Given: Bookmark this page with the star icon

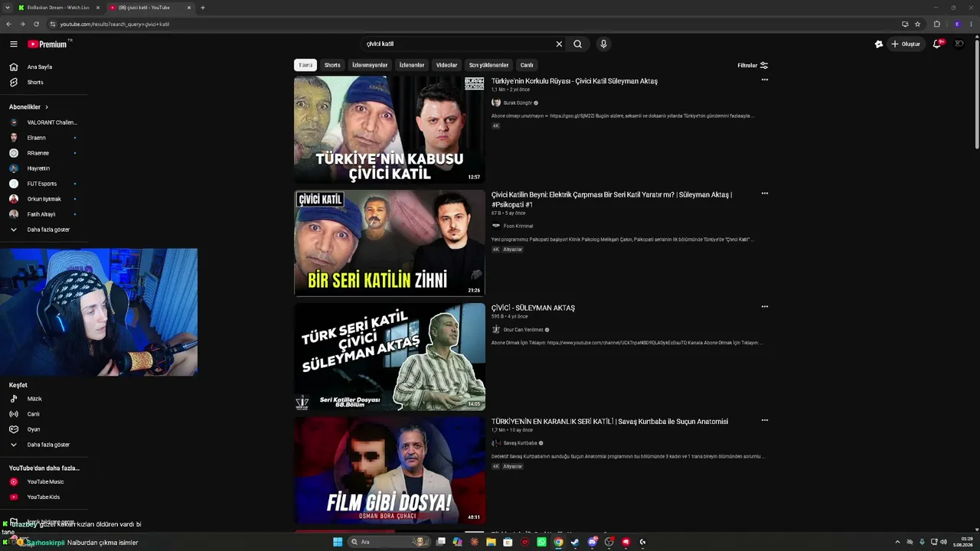Looking at the screenshot, I should [917, 24].
